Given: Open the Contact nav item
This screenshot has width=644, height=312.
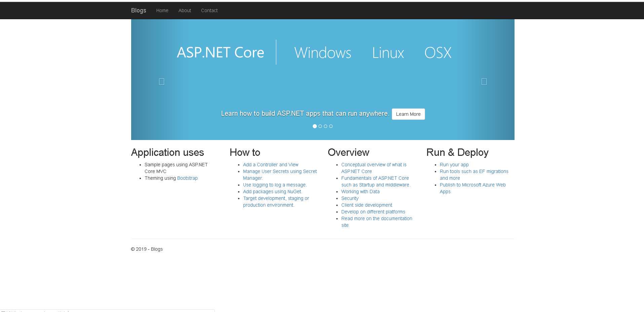Looking at the screenshot, I should click(x=209, y=10).
